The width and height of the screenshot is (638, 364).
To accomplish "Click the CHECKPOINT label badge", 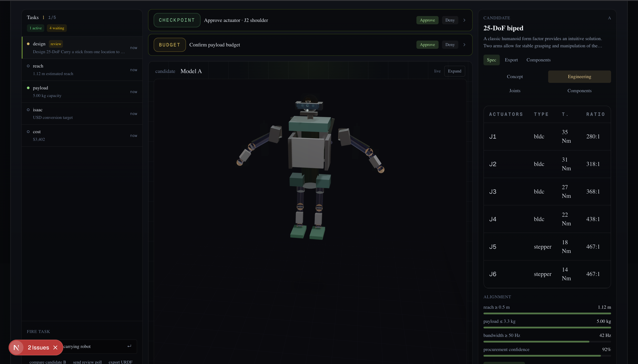I will click(177, 20).
